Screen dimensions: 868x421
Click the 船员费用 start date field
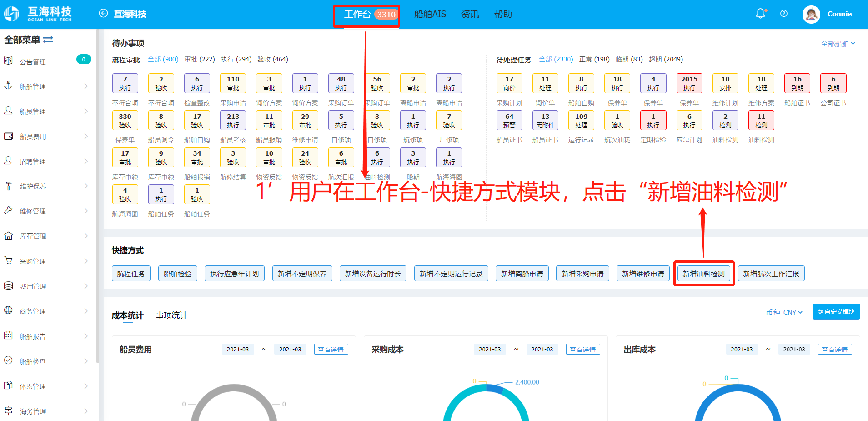click(238, 350)
